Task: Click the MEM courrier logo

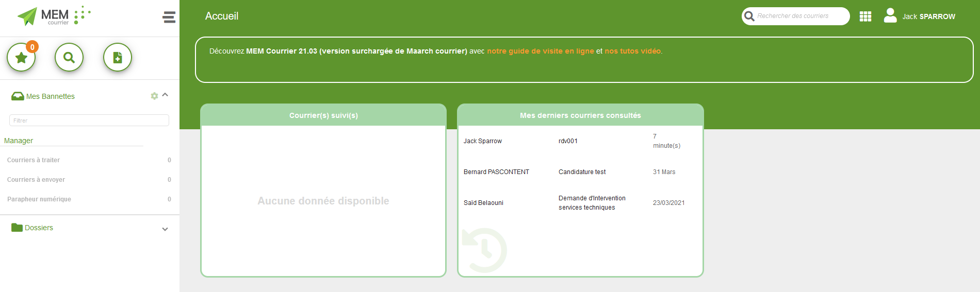Action: pyautogui.click(x=54, y=16)
